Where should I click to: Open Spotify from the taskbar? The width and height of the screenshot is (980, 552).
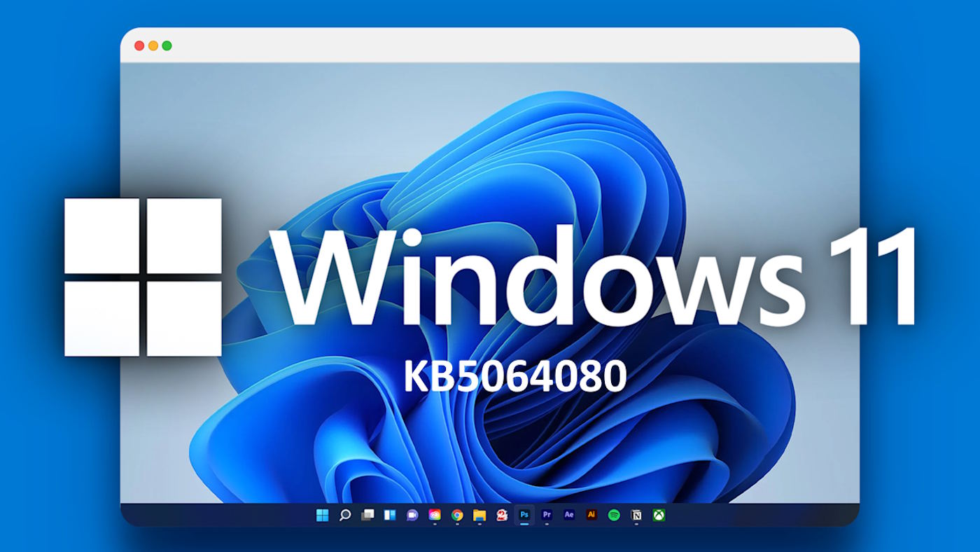614,515
